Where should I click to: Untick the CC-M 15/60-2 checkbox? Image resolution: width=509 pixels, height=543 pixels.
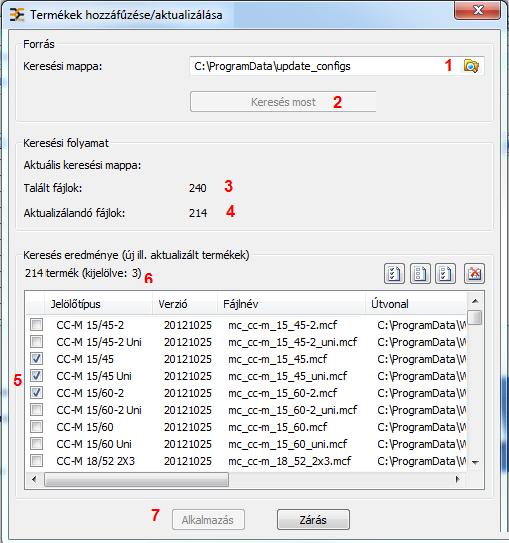36,393
